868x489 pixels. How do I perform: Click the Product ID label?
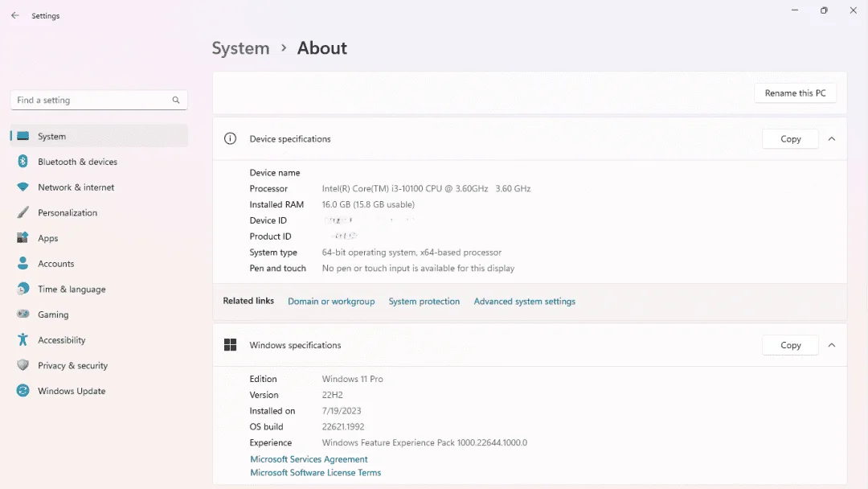click(x=270, y=236)
